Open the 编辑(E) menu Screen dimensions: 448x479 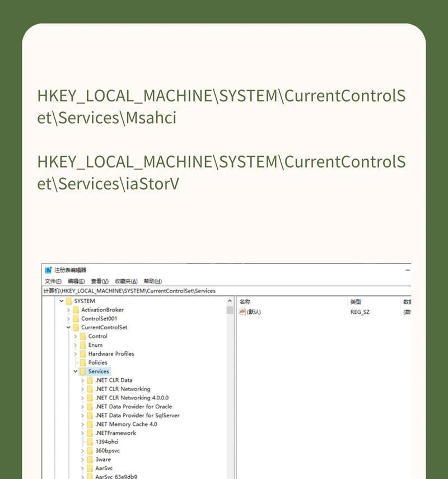[76, 281]
